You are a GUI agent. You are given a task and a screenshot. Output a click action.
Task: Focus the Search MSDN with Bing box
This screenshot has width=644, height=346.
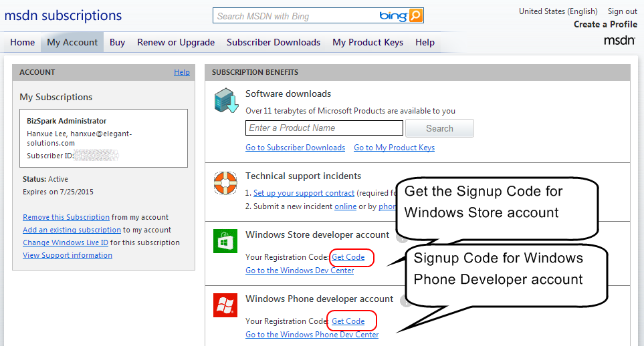[296, 15]
